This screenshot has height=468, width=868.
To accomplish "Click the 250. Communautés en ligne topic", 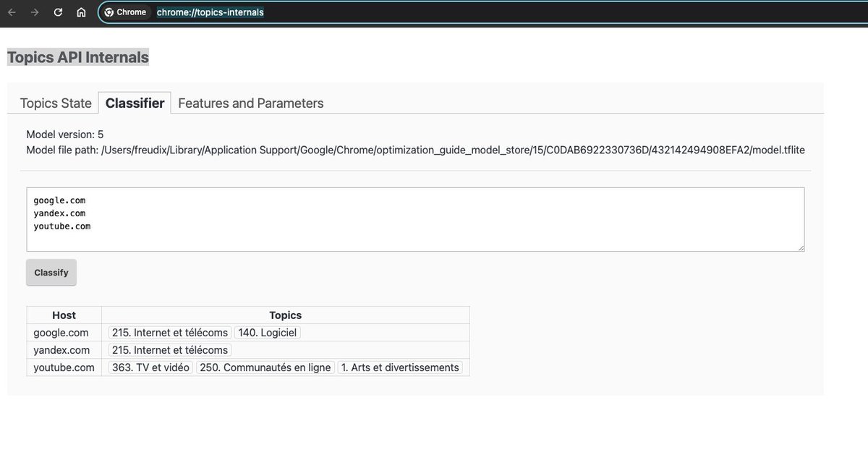I will coord(265,367).
